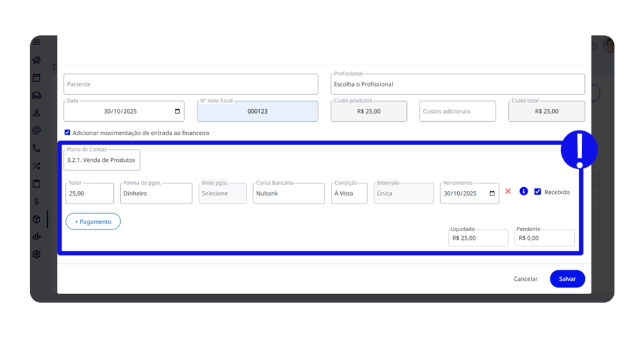
Task: Remove payment row with red X
Action: 508,192
